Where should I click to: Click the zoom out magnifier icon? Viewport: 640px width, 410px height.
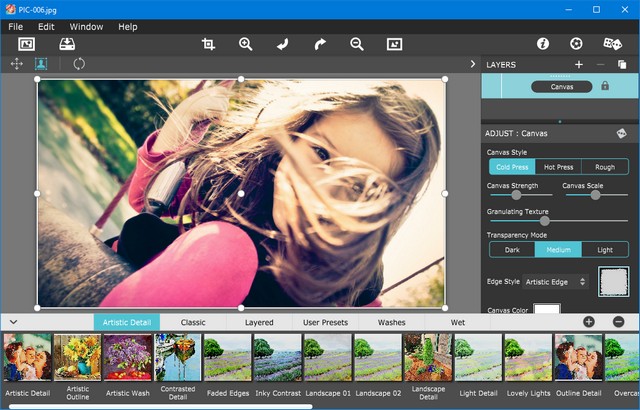coord(357,44)
